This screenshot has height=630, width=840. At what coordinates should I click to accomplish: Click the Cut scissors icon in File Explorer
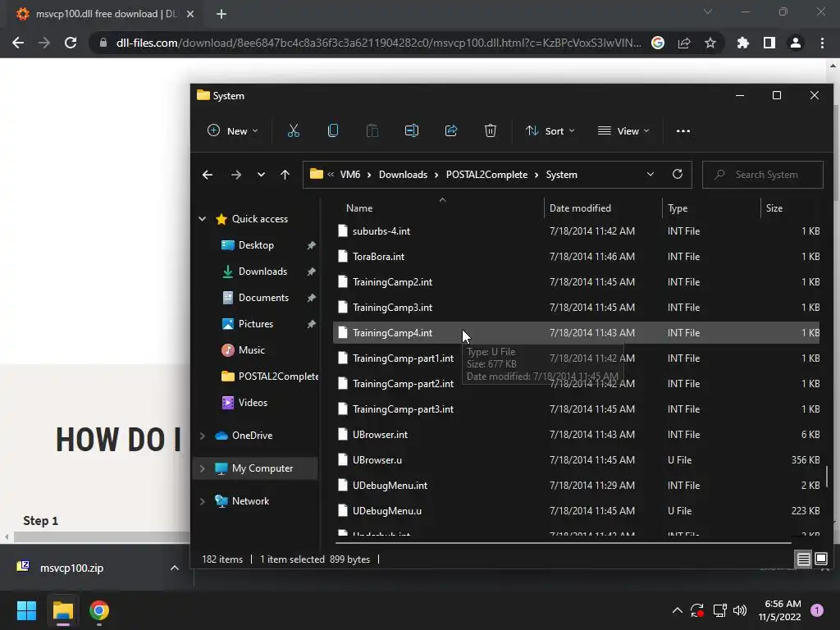(x=294, y=130)
